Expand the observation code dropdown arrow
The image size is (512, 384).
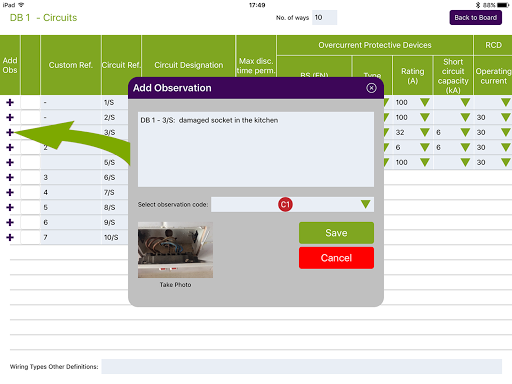click(x=365, y=204)
